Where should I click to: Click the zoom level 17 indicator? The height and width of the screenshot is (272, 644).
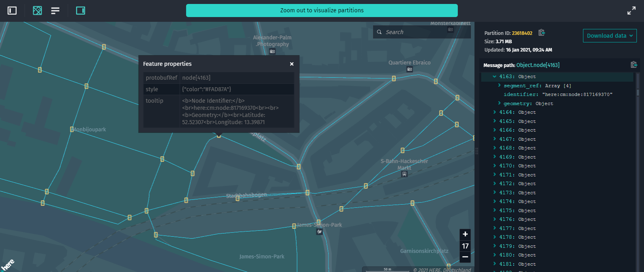point(465,246)
